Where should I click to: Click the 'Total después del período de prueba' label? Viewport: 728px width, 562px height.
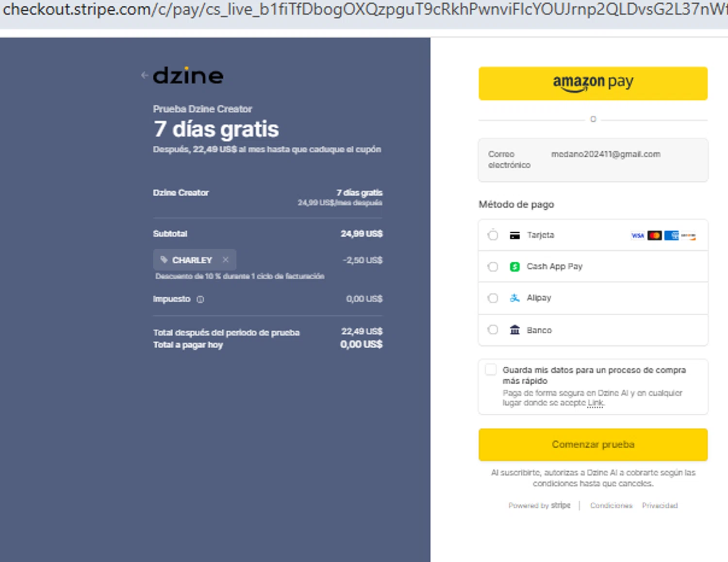point(226,333)
